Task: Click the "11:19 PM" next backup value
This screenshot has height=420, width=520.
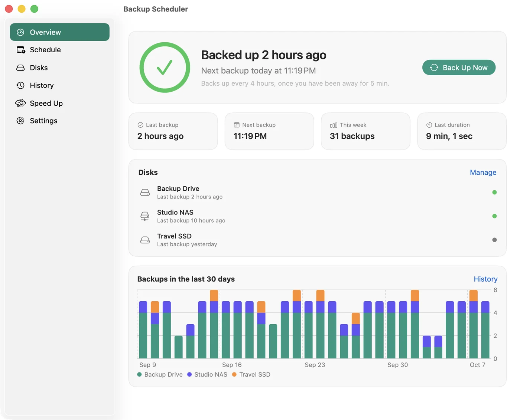Action: (250, 136)
